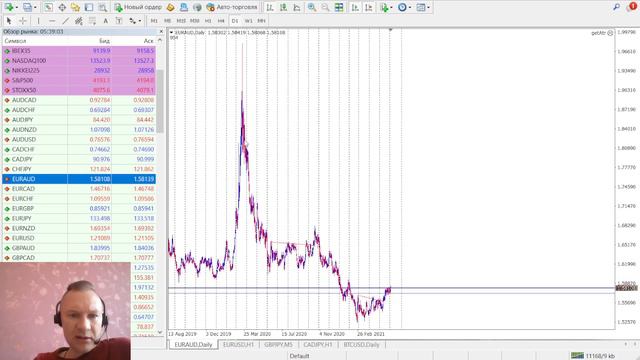Open the Periods clock dropdown arrow

410,7
